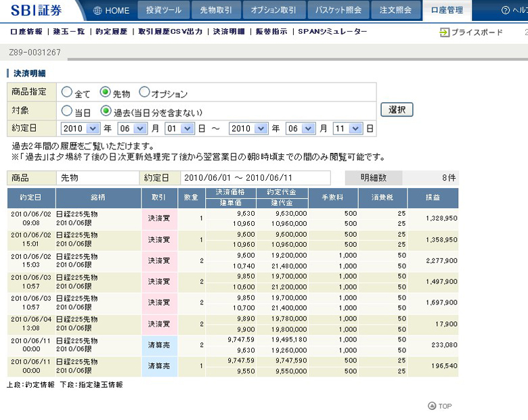Select the 先物 product radio button
The height and width of the screenshot is (420, 528).
click(x=106, y=92)
